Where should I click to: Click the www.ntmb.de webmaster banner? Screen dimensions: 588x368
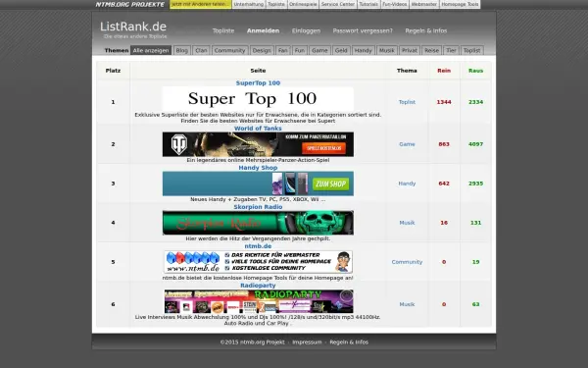(x=258, y=262)
